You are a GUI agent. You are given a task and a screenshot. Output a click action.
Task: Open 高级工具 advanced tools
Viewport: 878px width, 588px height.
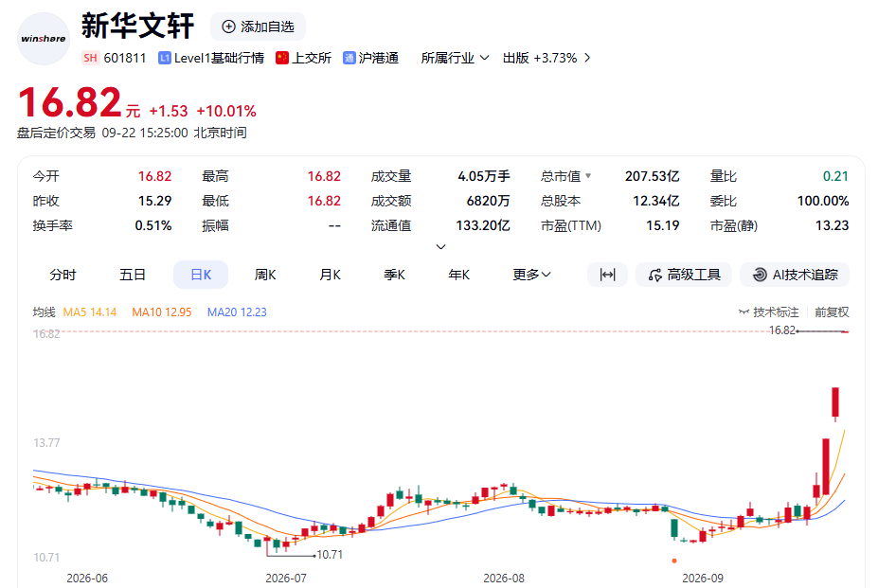684,275
